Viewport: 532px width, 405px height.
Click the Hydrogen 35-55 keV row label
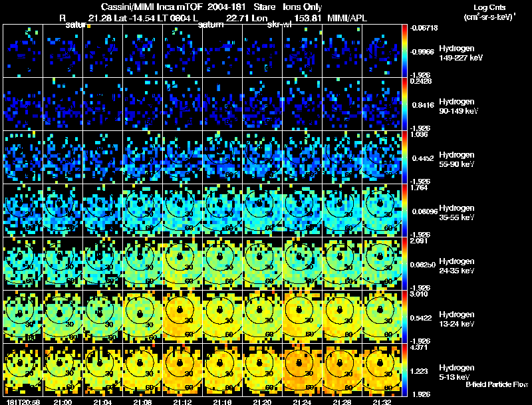457,213
